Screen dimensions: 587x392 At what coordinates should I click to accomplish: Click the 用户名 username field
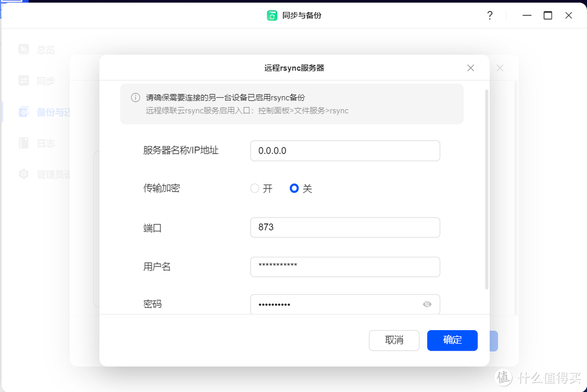point(345,267)
